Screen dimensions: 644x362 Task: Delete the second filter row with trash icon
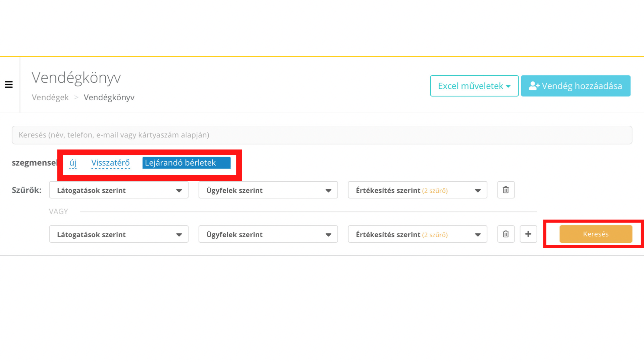click(506, 234)
